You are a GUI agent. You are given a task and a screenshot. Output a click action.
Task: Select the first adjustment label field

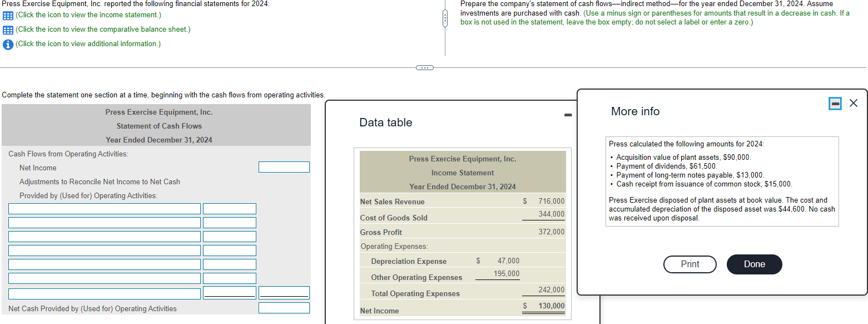pyautogui.click(x=105, y=209)
